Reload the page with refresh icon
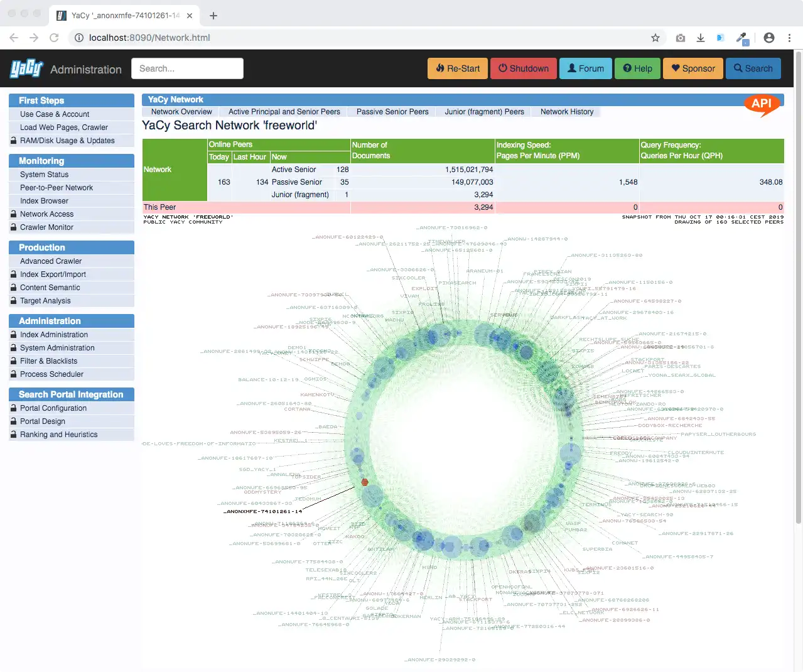The height and width of the screenshot is (672, 803). [54, 38]
